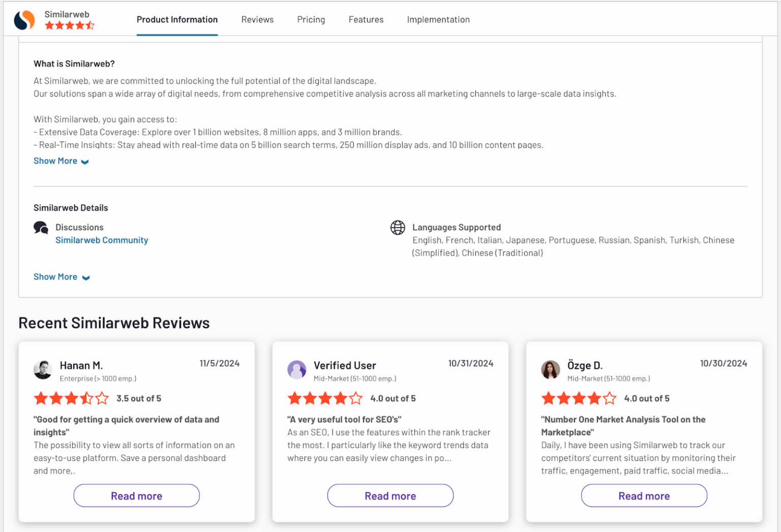
Task: Click Hanan M.'s profile avatar
Action: pyautogui.click(x=43, y=370)
